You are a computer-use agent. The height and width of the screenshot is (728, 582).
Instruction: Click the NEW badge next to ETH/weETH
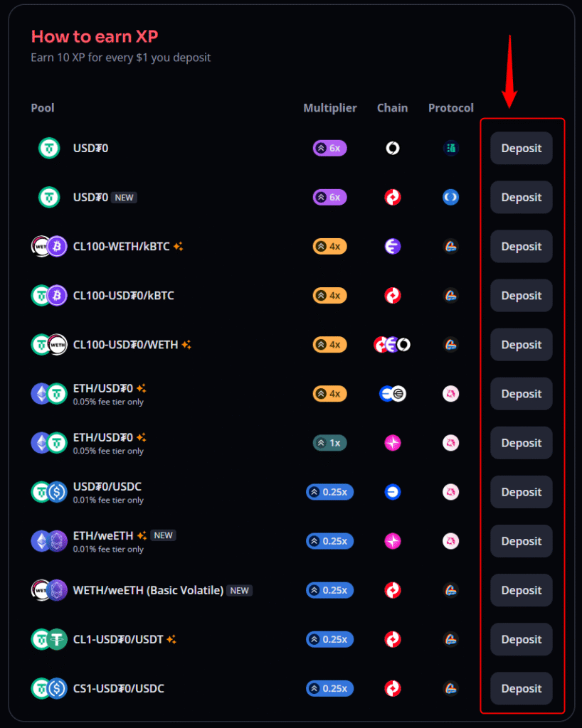(164, 535)
